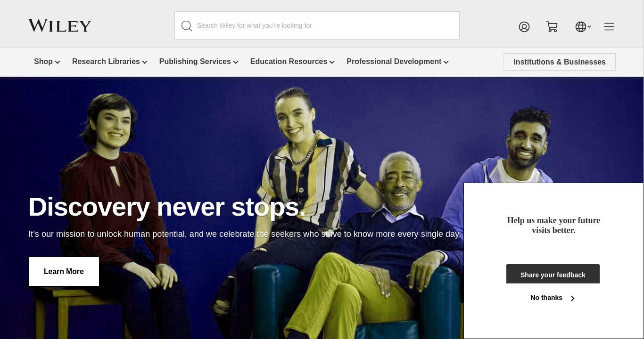
Task: Expand Research Libraries chevron
Action: click(145, 62)
